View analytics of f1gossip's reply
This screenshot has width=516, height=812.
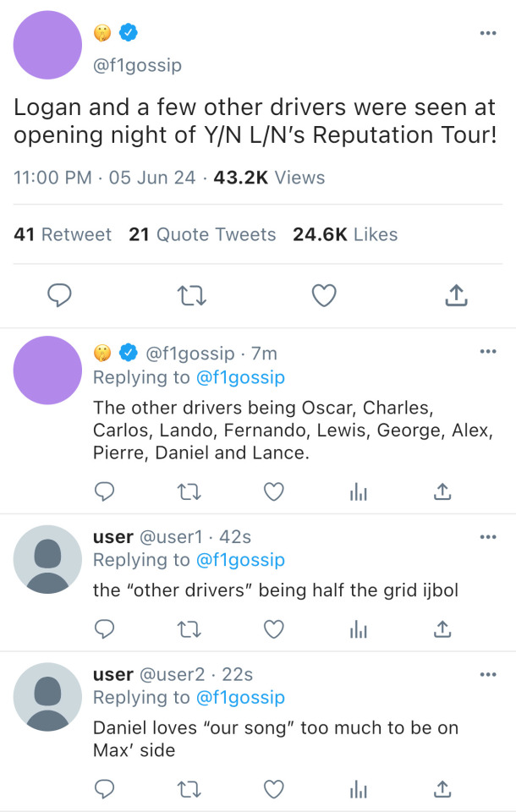pos(359,491)
